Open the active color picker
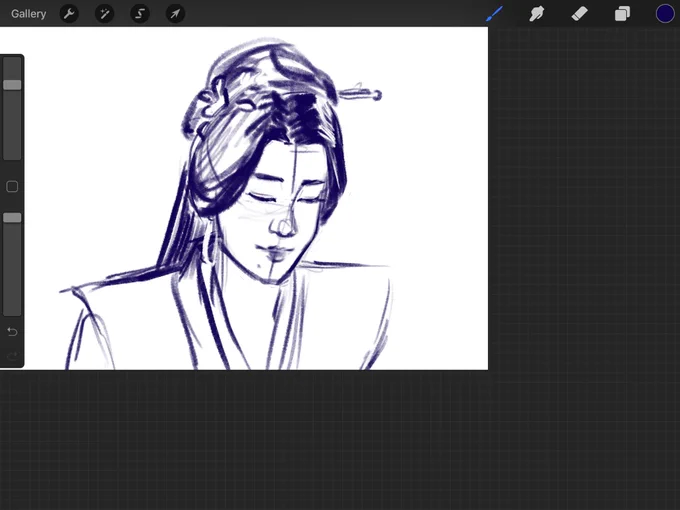The image size is (680, 510). point(665,13)
